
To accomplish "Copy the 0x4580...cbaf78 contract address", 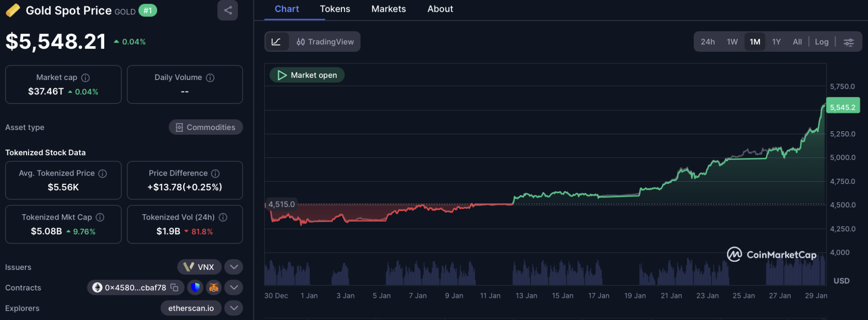I will [x=175, y=287].
